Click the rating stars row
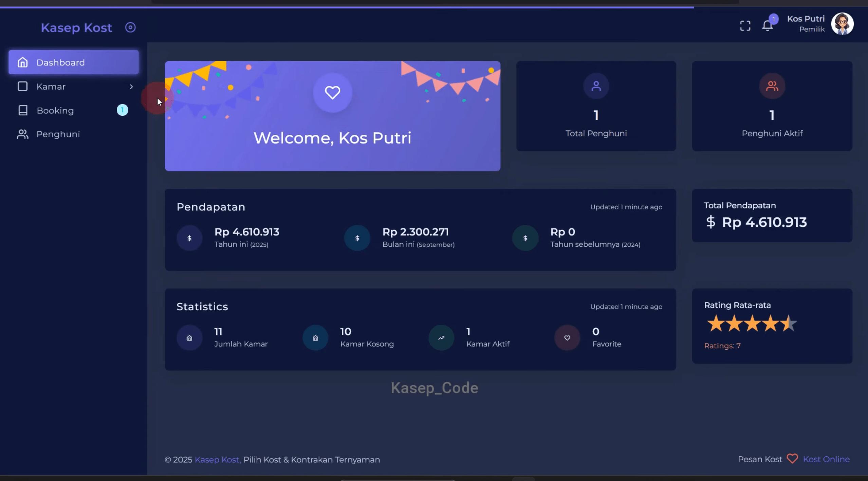 (x=752, y=323)
